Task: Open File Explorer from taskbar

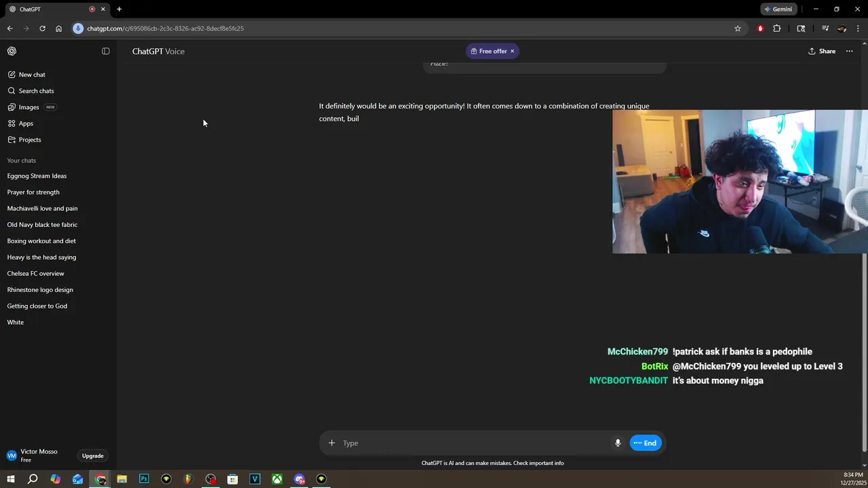Action: point(122,479)
